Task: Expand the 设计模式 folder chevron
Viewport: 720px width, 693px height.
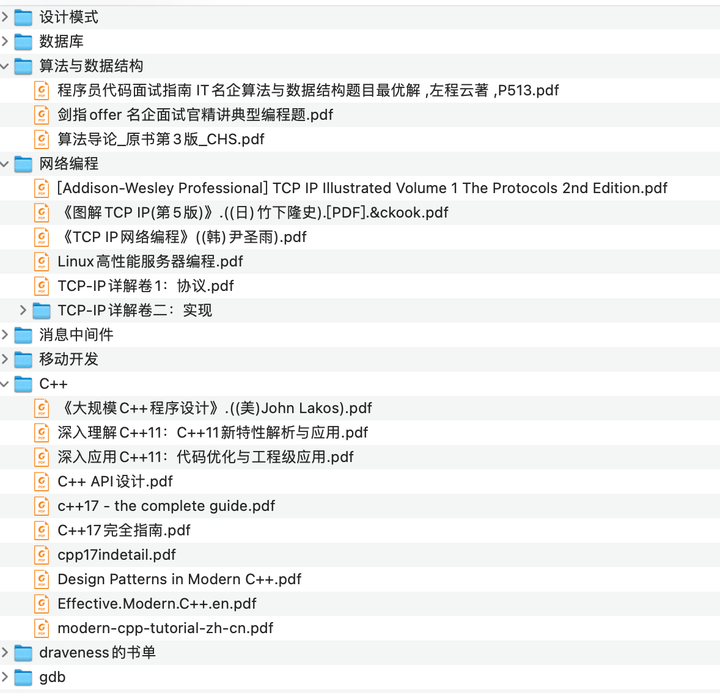Action: tap(5, 17)
